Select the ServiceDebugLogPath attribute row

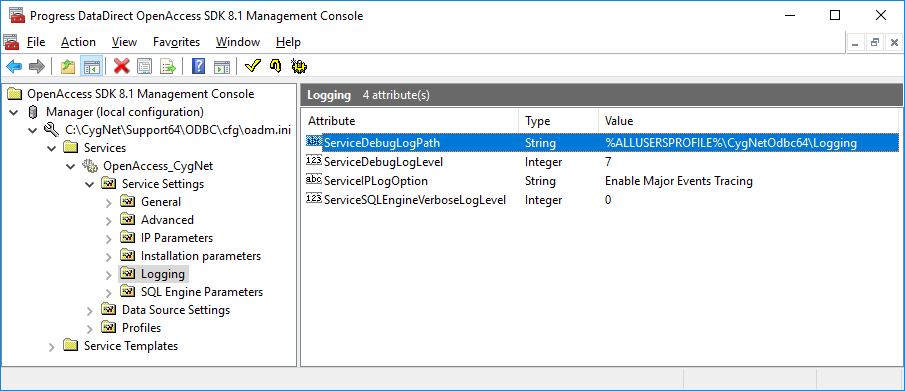pos(601,143)
